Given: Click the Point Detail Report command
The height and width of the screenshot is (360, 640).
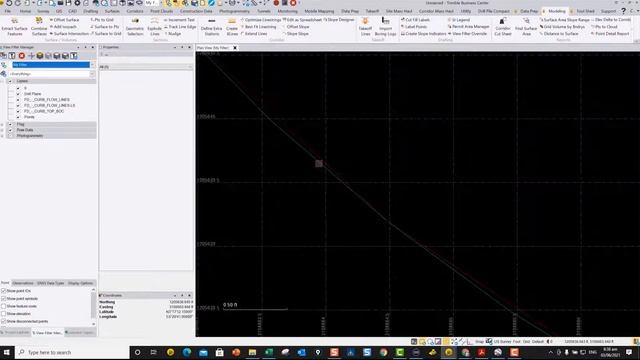Looking at the screenshot, I should (x=610, y=33).
